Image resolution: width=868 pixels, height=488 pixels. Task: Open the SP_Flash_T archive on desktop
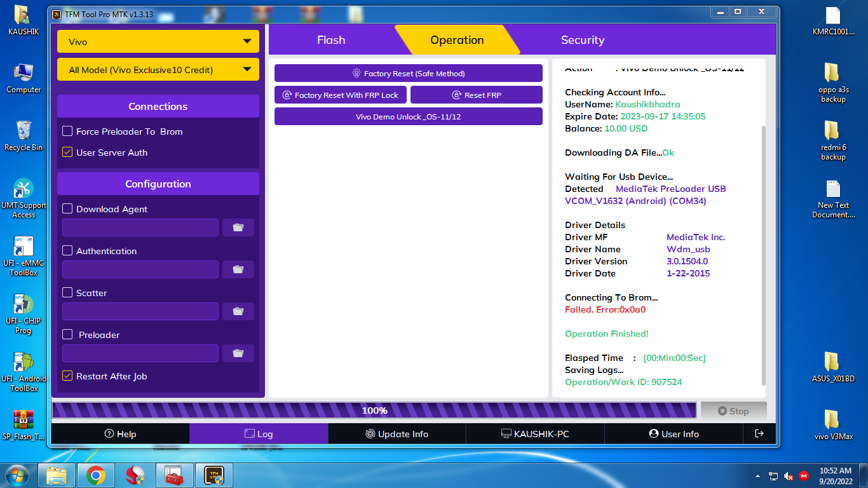coord(24,425)
